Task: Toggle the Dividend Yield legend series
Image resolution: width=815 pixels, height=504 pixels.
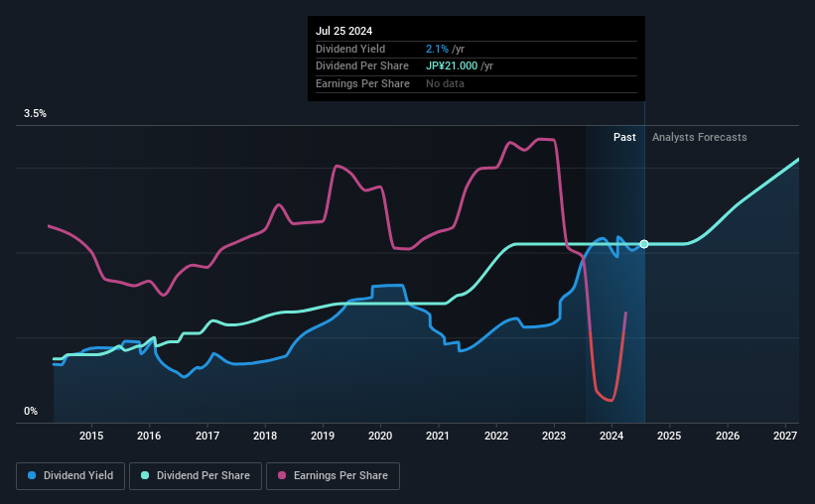Action: click(x=70, y=475)
